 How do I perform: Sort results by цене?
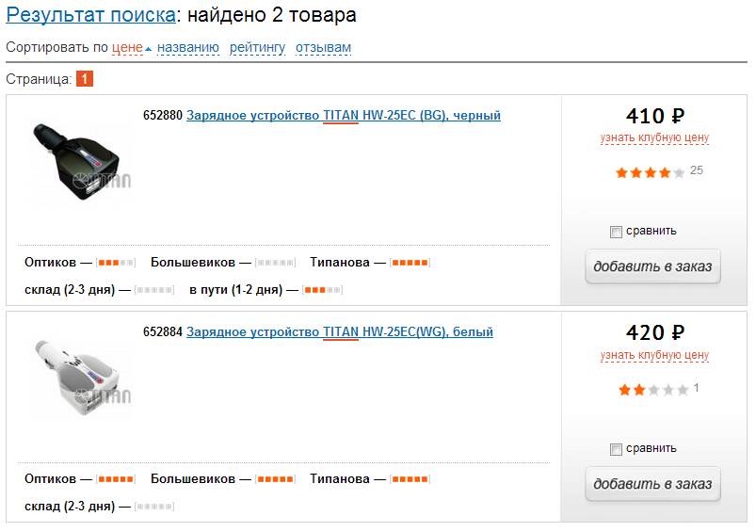tap(127, 47)
